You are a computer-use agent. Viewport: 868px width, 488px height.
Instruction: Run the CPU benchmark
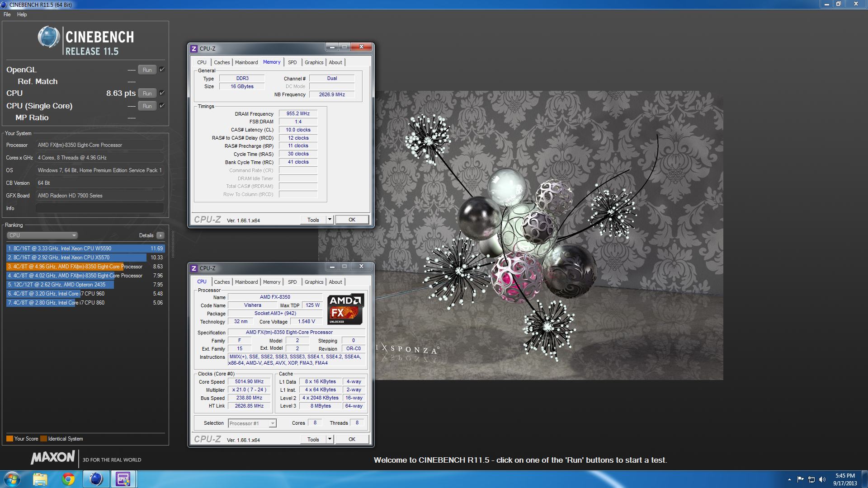click(x=147, y=94)
